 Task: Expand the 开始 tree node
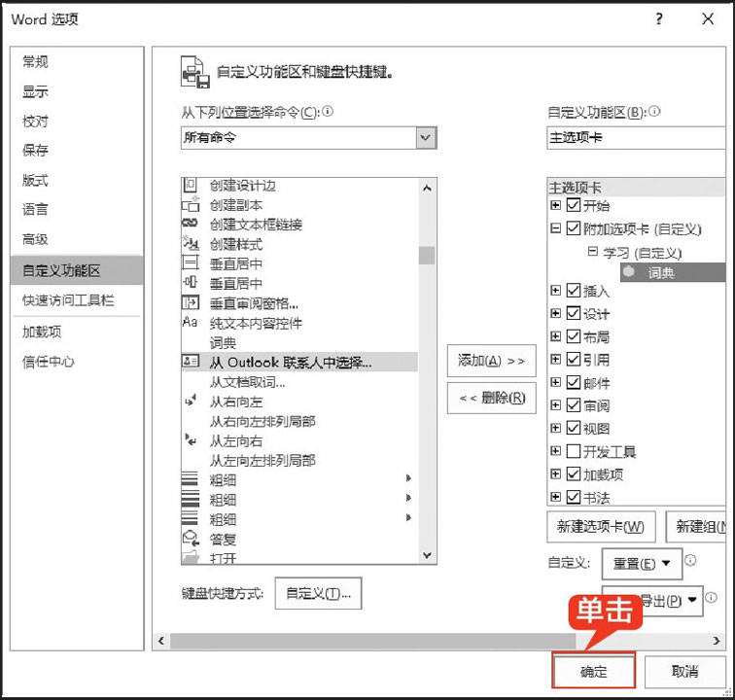[555, 205]
